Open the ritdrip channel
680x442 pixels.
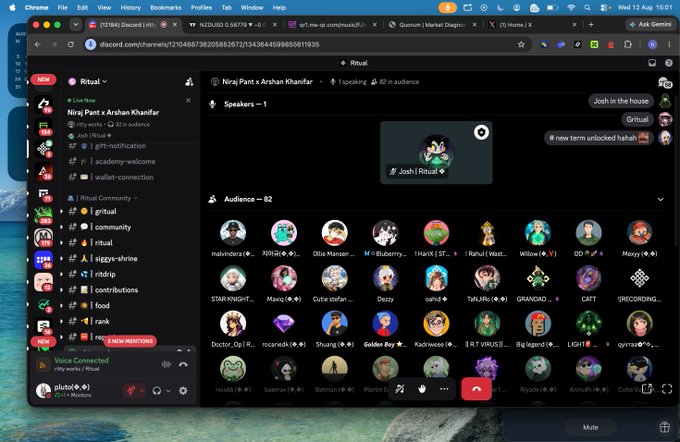tap(130, 274)
